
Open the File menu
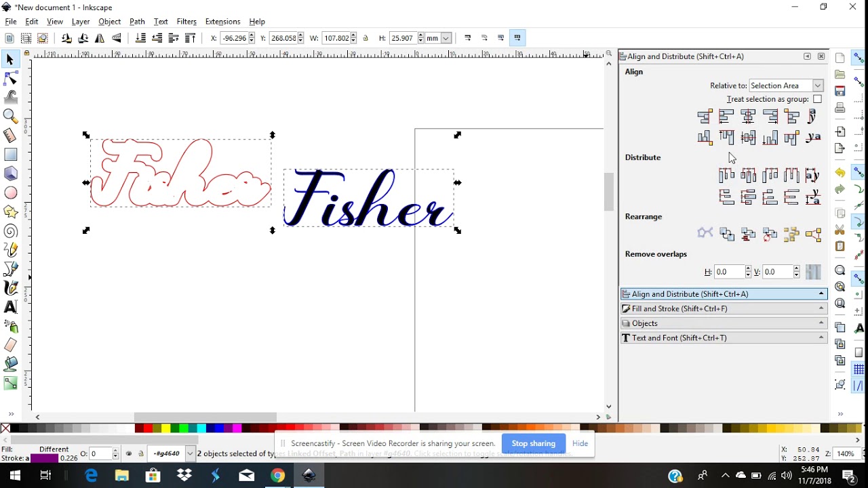click(11, 22)
